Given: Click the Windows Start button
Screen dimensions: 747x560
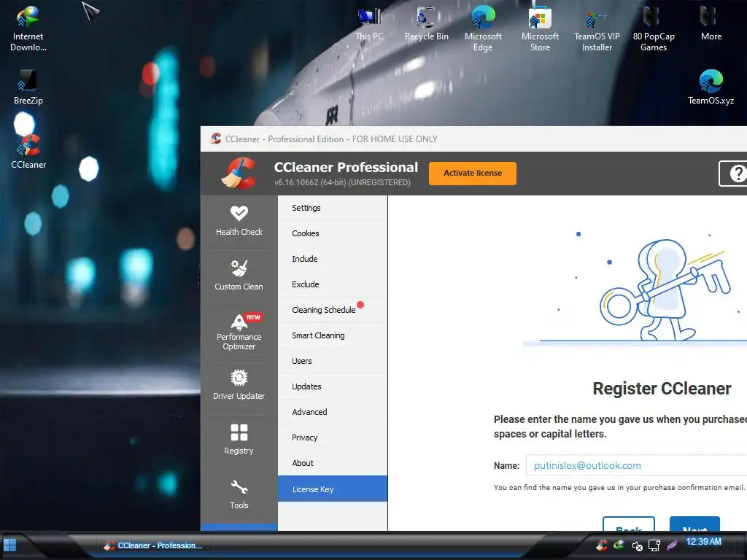Looking at the screenshot, I should (x=9, y=545).
